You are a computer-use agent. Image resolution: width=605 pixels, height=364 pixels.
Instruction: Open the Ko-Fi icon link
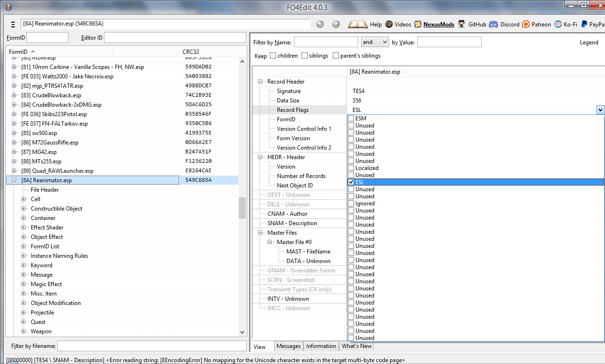click(558, 24)
